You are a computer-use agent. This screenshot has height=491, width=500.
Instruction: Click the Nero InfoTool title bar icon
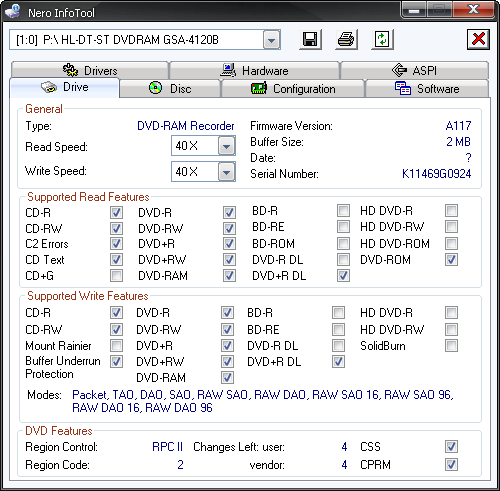(x=13, y=11)
